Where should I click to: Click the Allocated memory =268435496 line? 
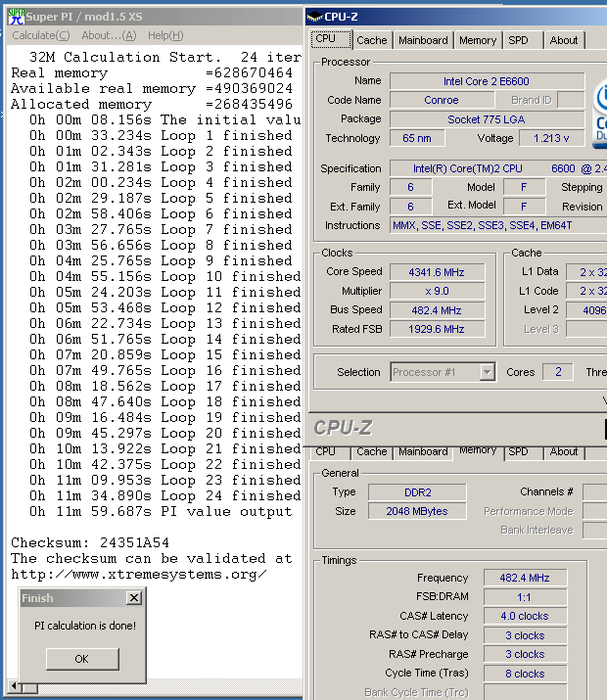click(152, 105)
